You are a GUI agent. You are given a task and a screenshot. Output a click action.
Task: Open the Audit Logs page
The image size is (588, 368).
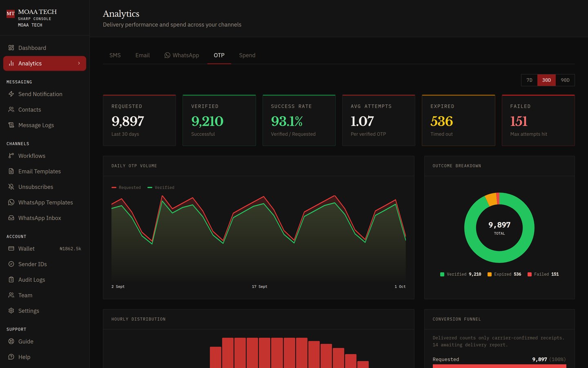[45, 280]
